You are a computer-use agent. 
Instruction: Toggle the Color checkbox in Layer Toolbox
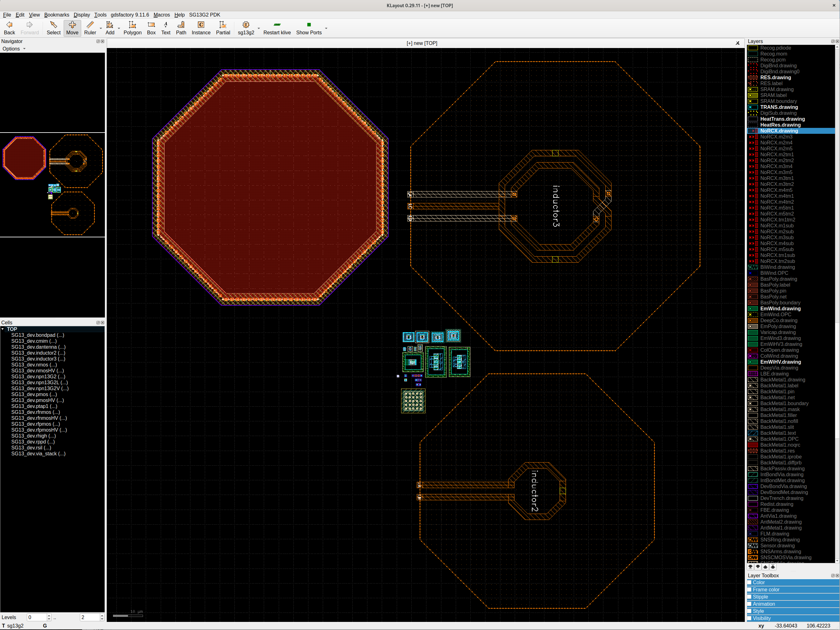(x=749, y=582)
